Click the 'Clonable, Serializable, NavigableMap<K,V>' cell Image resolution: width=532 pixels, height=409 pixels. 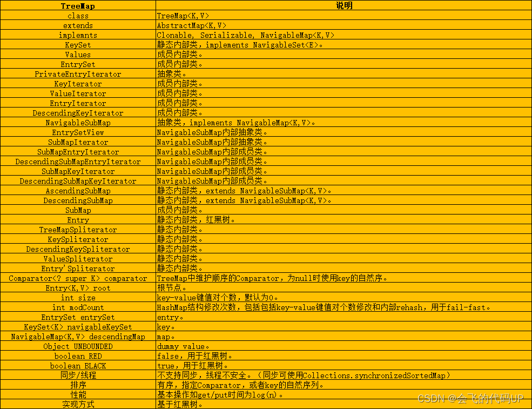tap(344, 35)
